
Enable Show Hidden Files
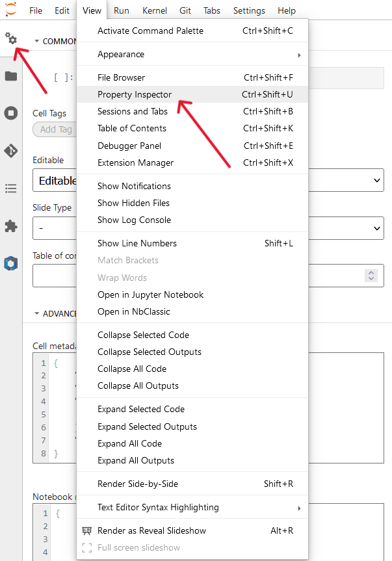coord(137,203)
